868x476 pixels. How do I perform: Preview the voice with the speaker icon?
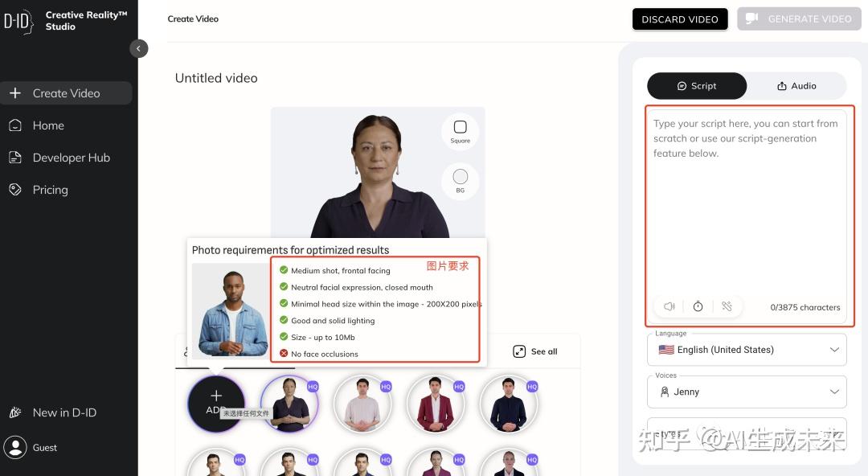click(669, 306)
